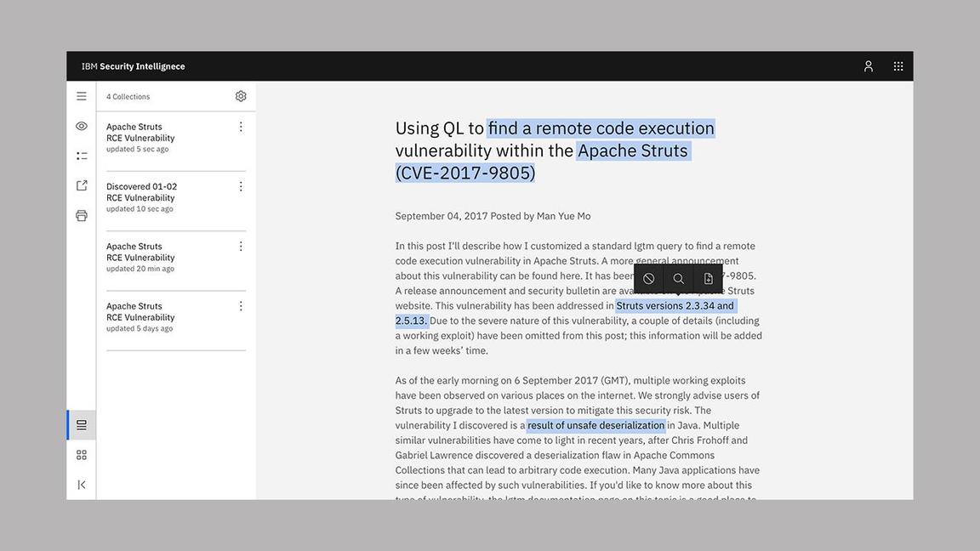This screenshot has height=551, width=980.
Task: Click the remove highlight icon in the popup toolbar
Action: [x=649, y=279]
